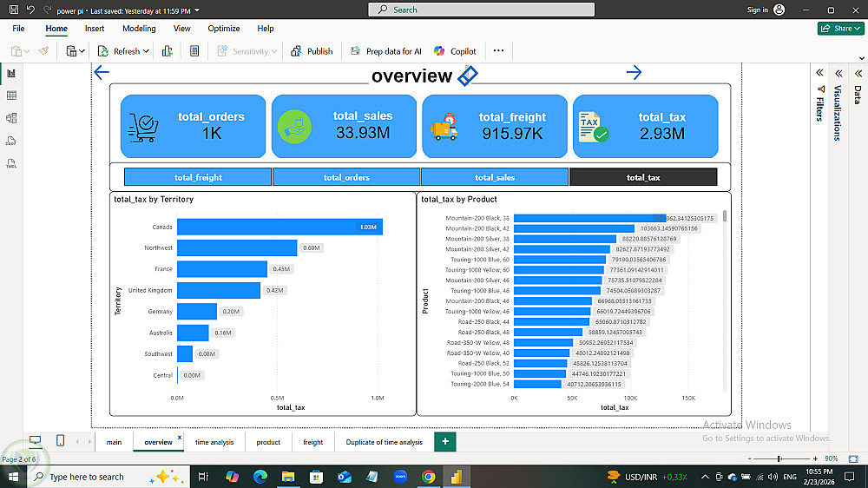Open the Paste clipboard icon
868x488 pixels.
(x=16, y=51)
